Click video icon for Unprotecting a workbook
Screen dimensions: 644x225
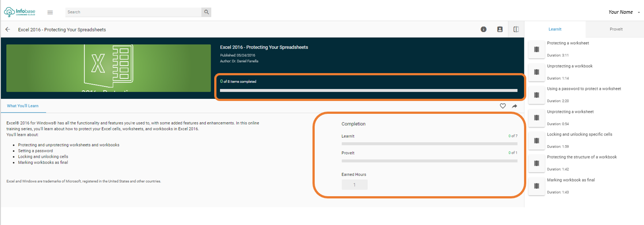click(x=536, y=72)
